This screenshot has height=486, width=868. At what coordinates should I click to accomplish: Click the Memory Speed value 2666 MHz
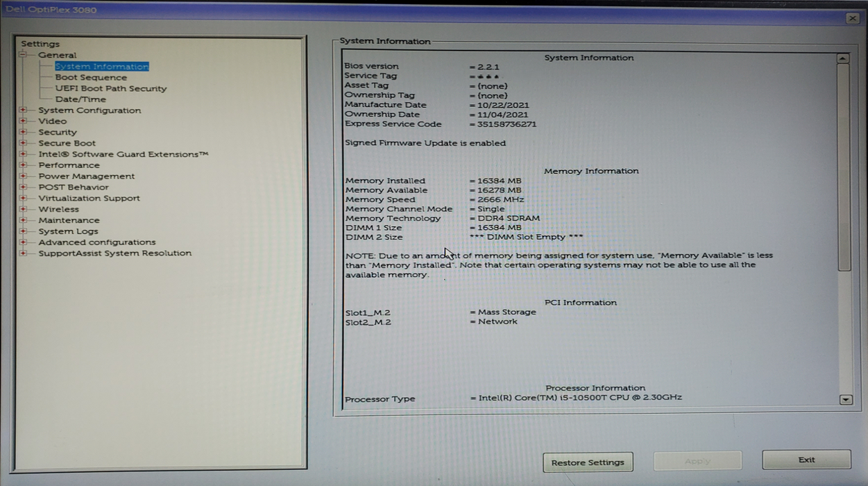[x=501, y=200]
